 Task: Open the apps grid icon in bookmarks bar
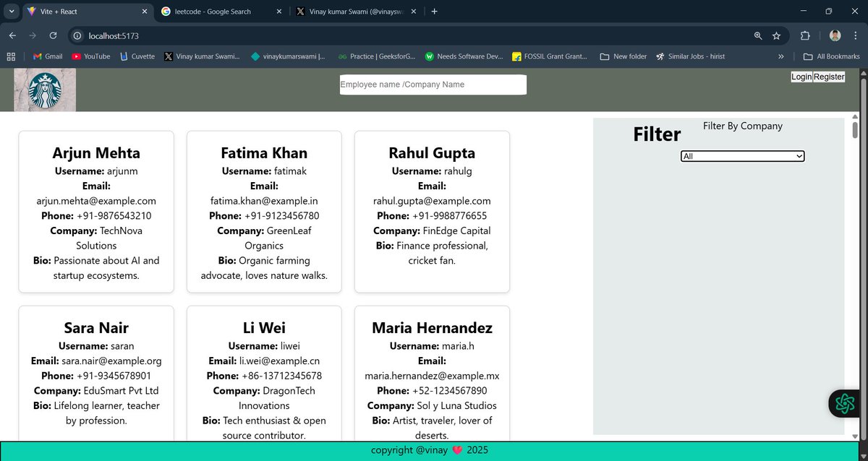pos(11,56)
